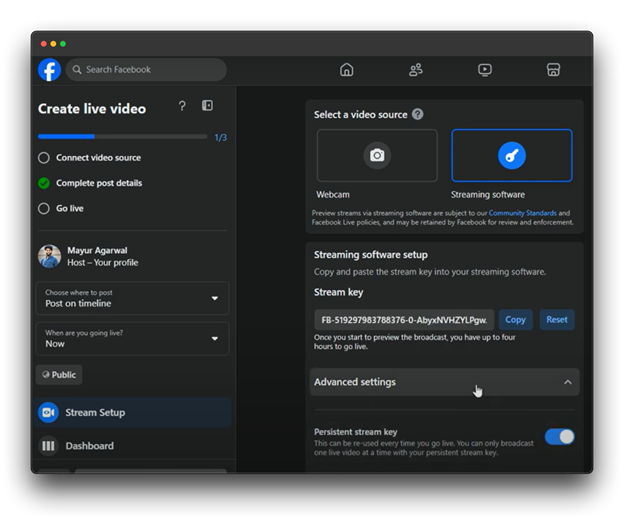Collapse the Advanced settings section
The height and width of the screenshot is (520, 624).
click(x=445, y=382)
